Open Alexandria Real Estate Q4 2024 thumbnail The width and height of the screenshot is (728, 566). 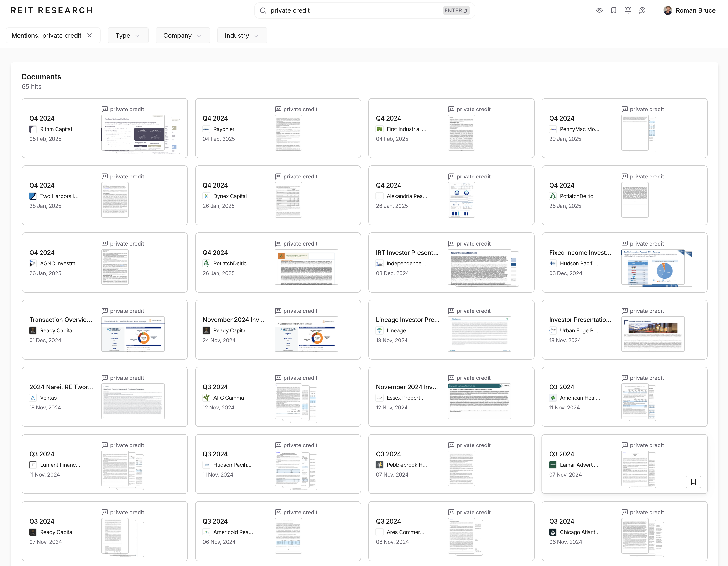pos(461,200)
